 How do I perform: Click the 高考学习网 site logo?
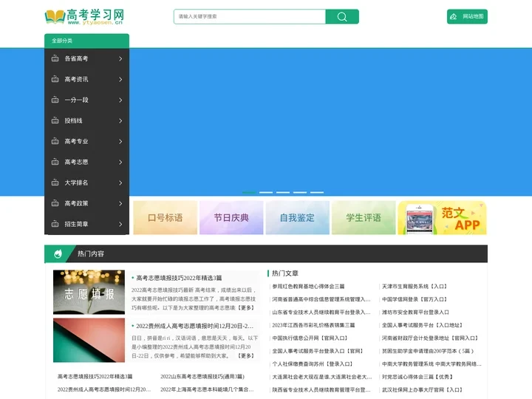(x=84, y=16)
